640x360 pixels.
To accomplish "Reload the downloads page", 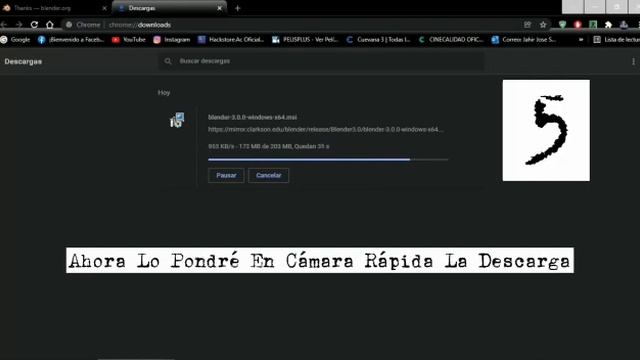I will pos(34,24).
